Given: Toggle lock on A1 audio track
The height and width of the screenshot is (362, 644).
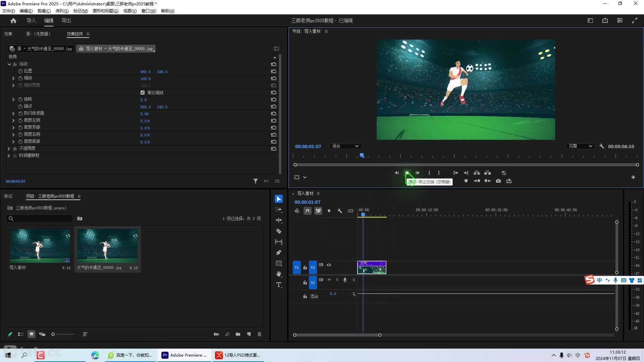Looking at the screenshot, I should (x=305, y=283).
